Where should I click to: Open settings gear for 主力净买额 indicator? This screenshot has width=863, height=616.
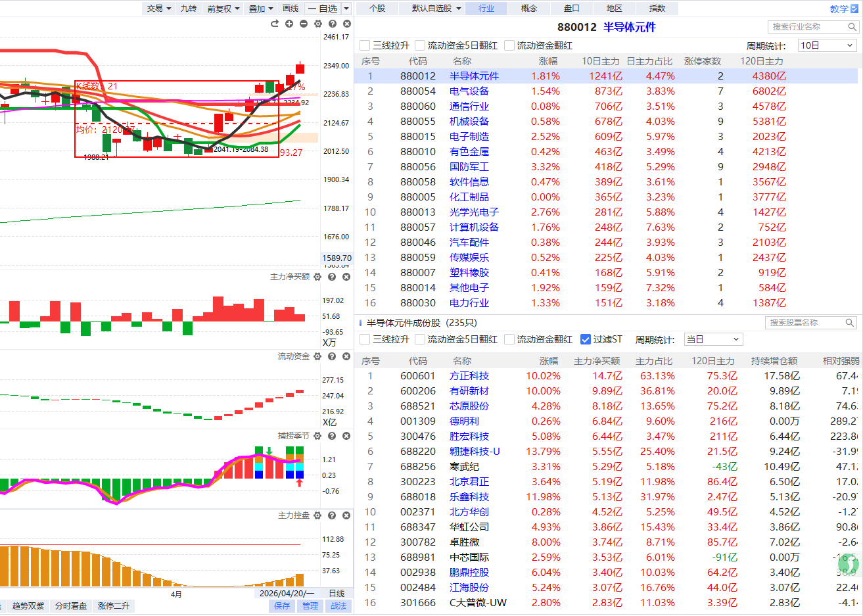coord(318,277)
